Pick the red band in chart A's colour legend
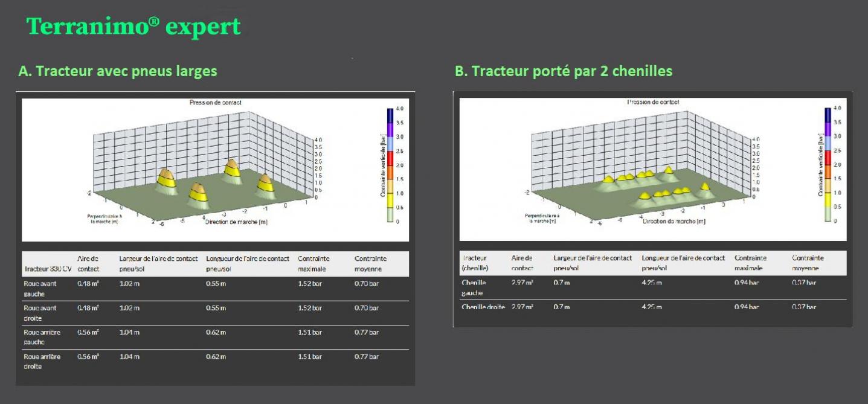The height and width of the screenshot is (404, 868). (390, 158)
